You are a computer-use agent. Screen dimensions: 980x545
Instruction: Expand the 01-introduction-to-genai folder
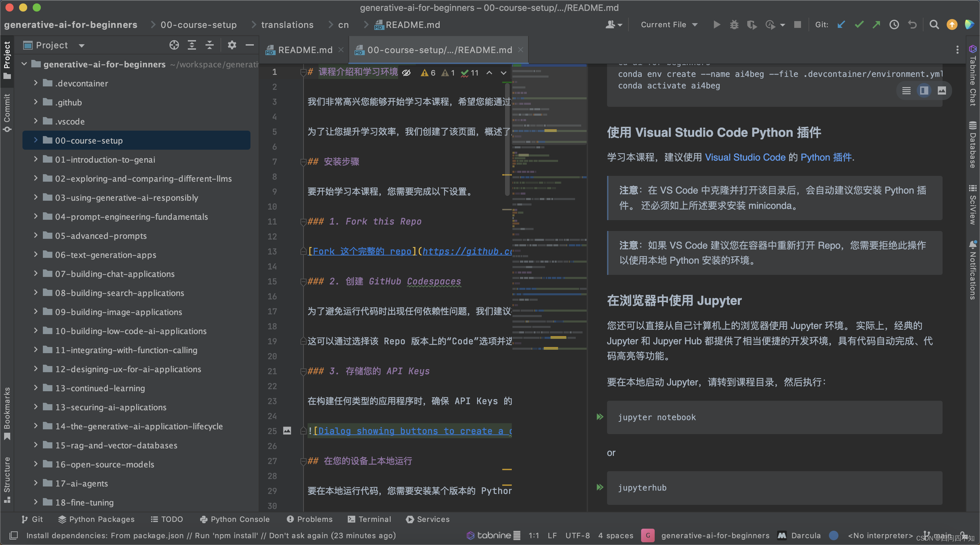click(x=37, y=159)
